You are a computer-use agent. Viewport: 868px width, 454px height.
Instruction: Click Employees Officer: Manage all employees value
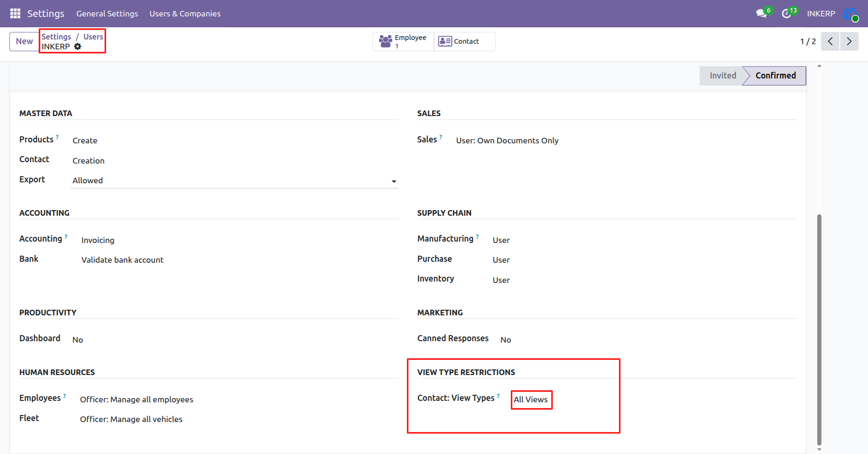pos(136,399)
